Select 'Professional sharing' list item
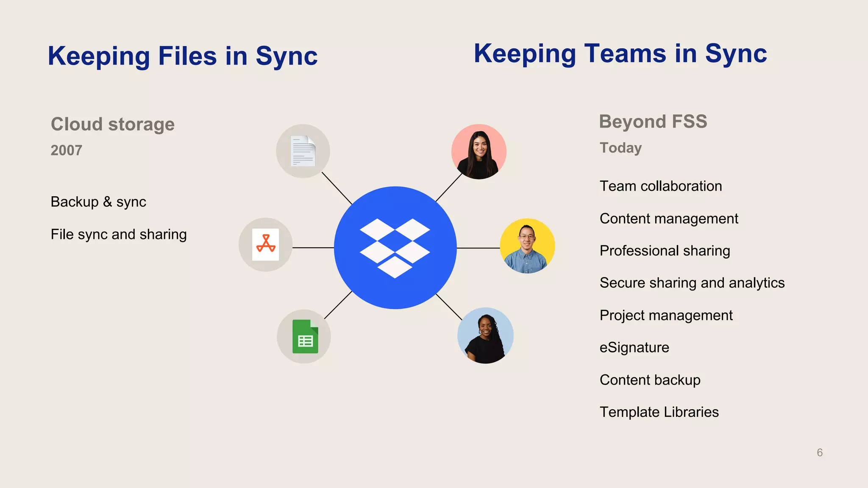Screen dimensions: 868x488 point(665,251)
